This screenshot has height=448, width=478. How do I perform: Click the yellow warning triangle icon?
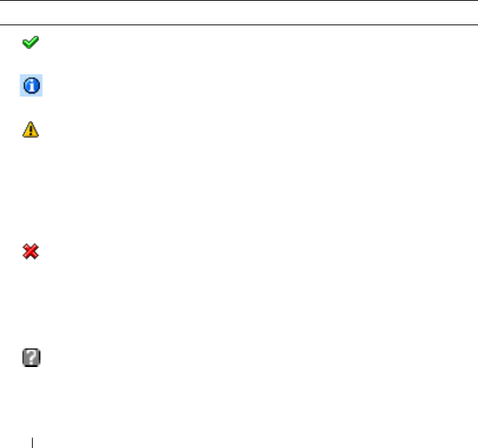click(30, 129)
